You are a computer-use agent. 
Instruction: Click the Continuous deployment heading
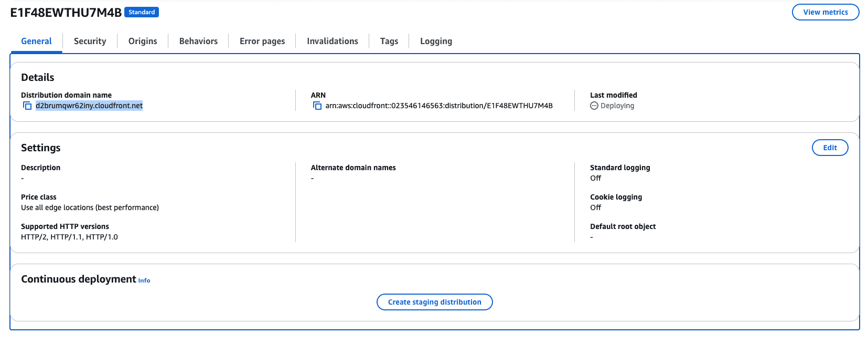tap(78, 279)
